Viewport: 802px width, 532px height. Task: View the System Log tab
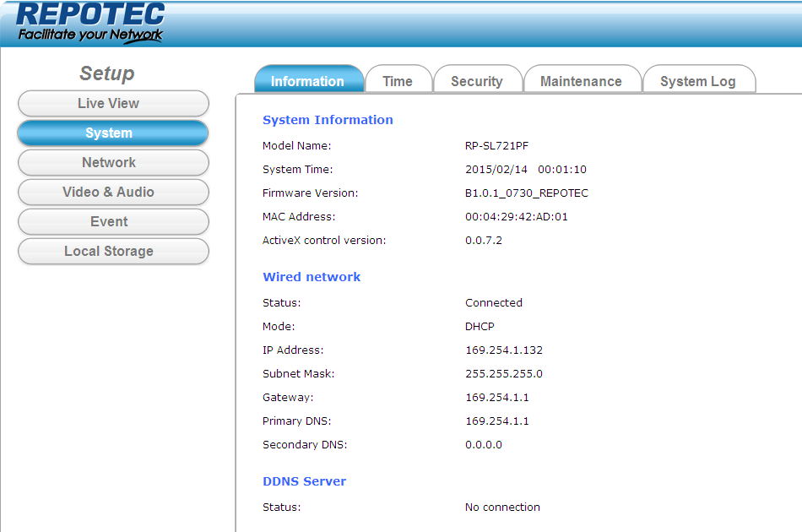[697, 81]
